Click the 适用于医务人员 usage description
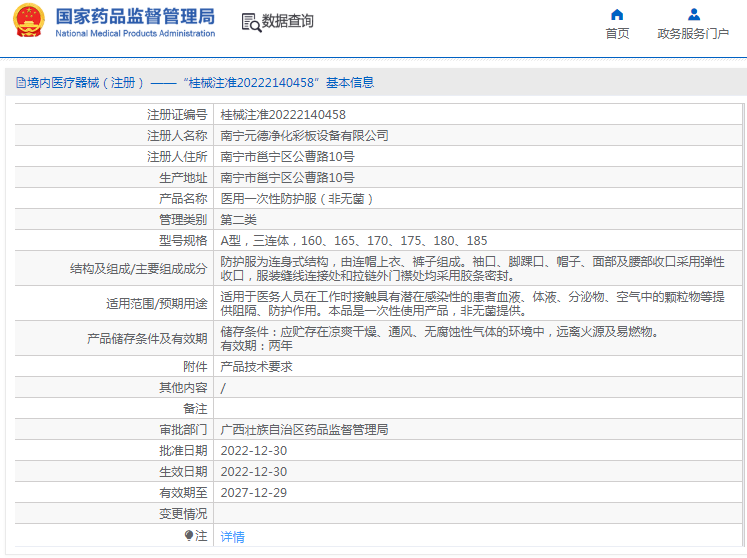This screenshot has height=558, width=747. (x=472, y=304)
